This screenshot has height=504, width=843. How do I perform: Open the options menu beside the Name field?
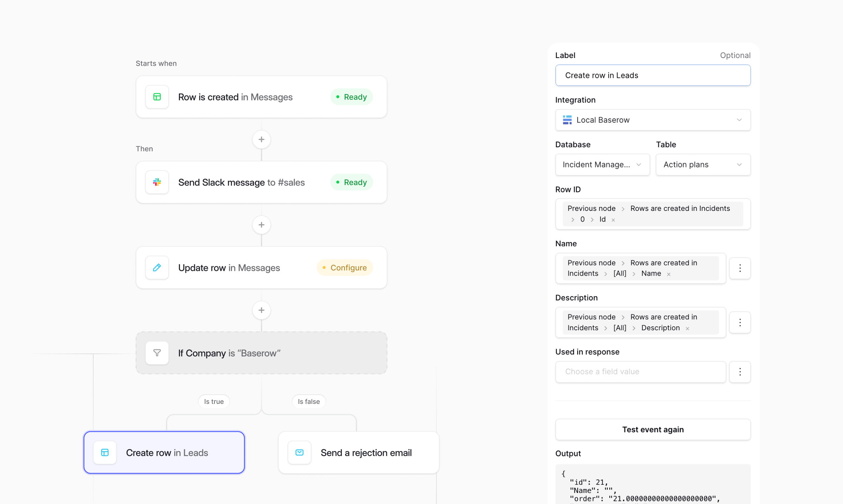pos(740,268)
